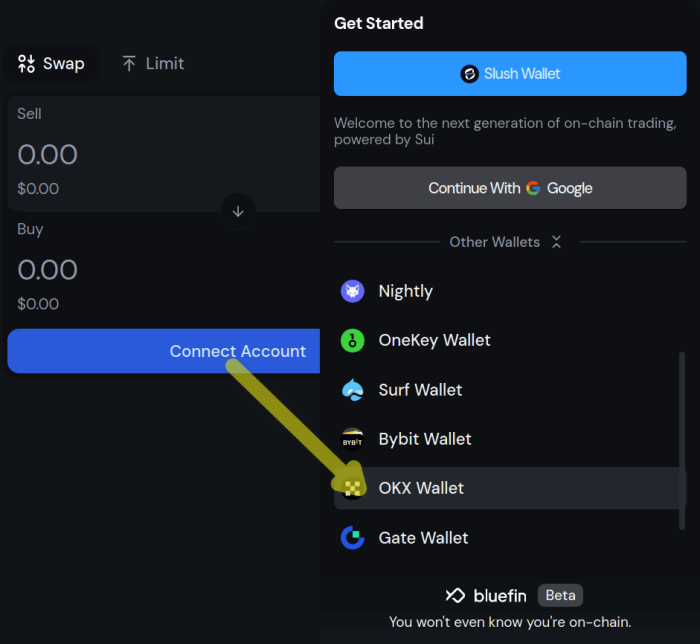The height and width of the screenshot is (644, 700).
Task: Click the Beta badge next to bluefin
Action: [x=560, y=595]
